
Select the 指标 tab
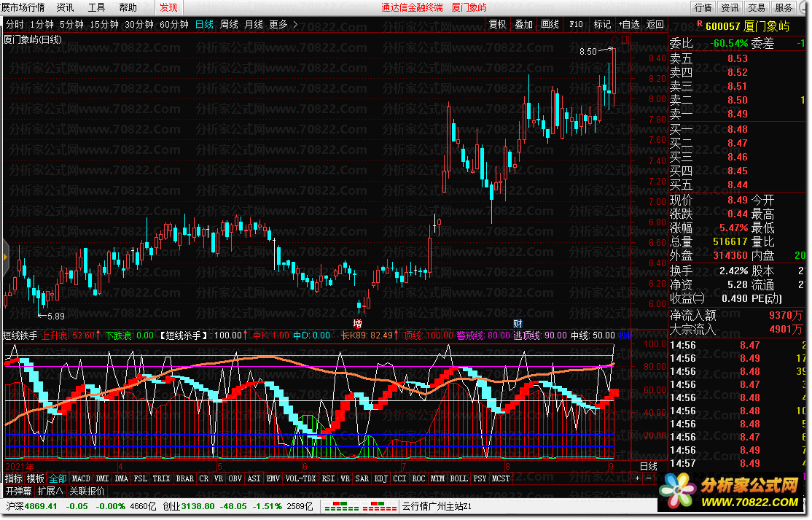pos(14,478)
